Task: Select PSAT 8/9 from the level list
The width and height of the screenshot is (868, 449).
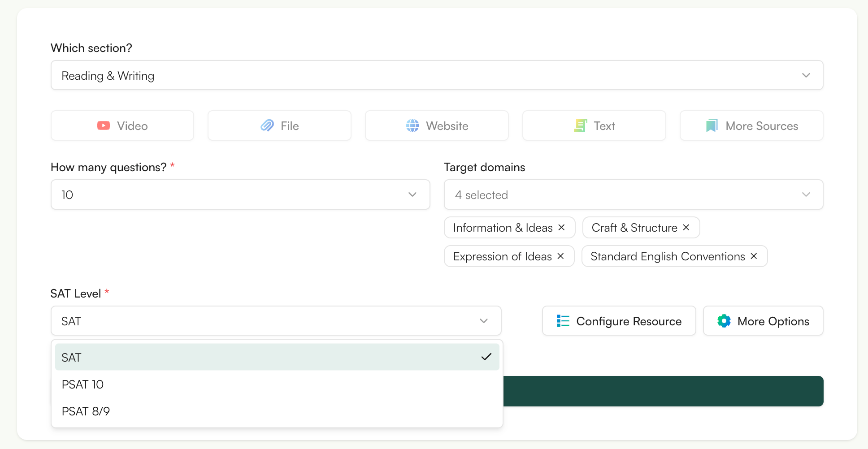Action: tap(277, 411)
